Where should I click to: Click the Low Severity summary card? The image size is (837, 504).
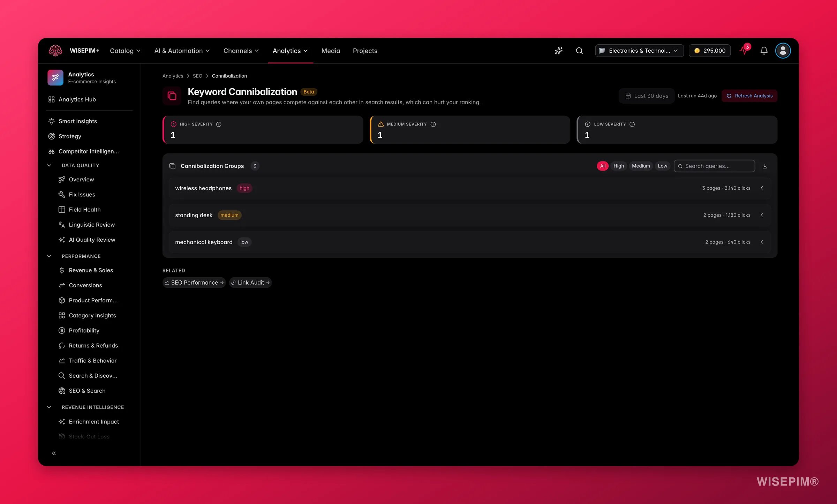coord(677,130)
